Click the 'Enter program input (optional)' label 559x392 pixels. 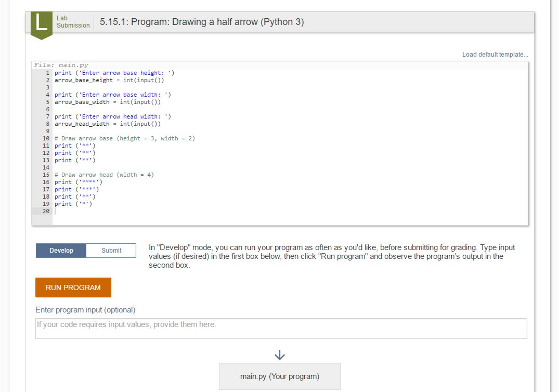(x=85, y=310)
